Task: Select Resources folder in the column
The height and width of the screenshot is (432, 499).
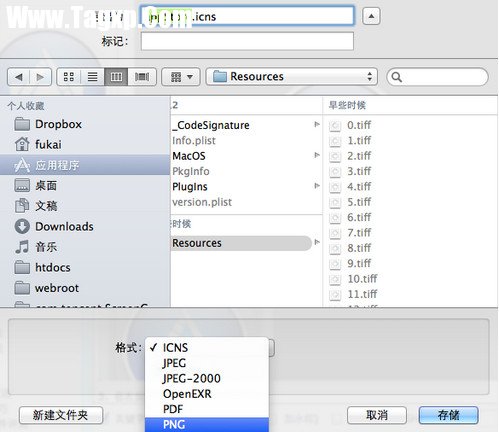Action: pos(241,243)
